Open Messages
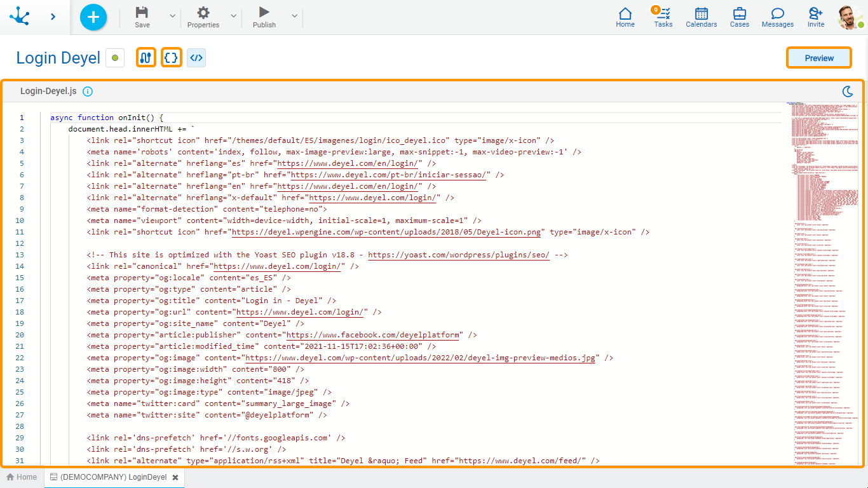868x488 pixels. coord(778,17)
